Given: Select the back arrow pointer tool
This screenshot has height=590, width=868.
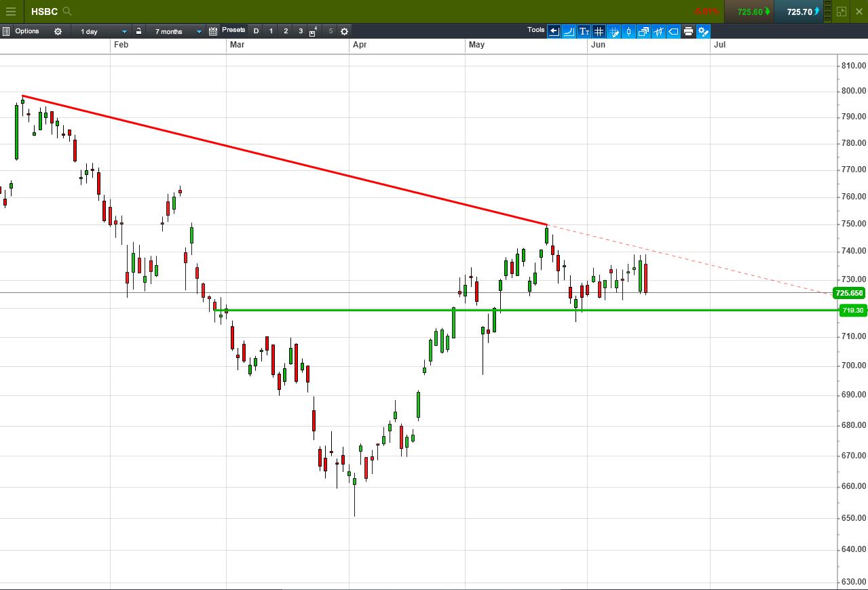Looking at the screenshot, I should pyautogui.click(x=554, y=31).
